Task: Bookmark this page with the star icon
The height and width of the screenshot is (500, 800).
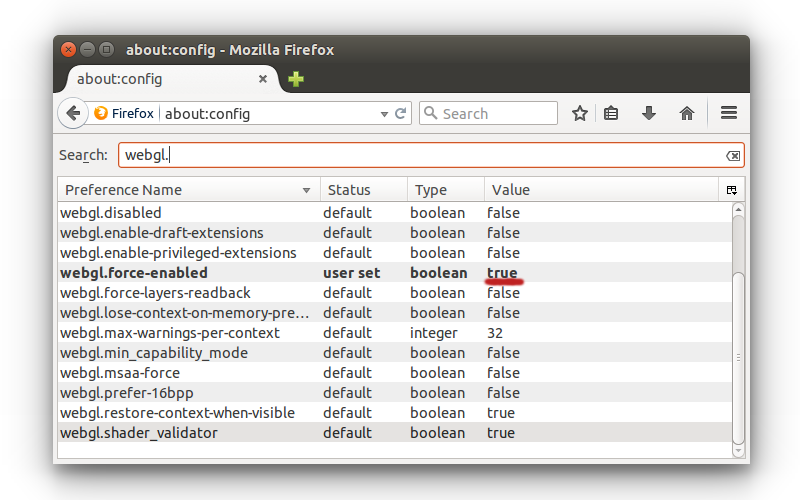Action: (579, 113)
